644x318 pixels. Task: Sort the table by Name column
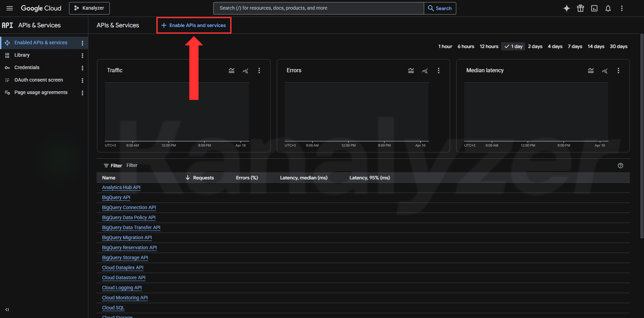tap(109, 178)
